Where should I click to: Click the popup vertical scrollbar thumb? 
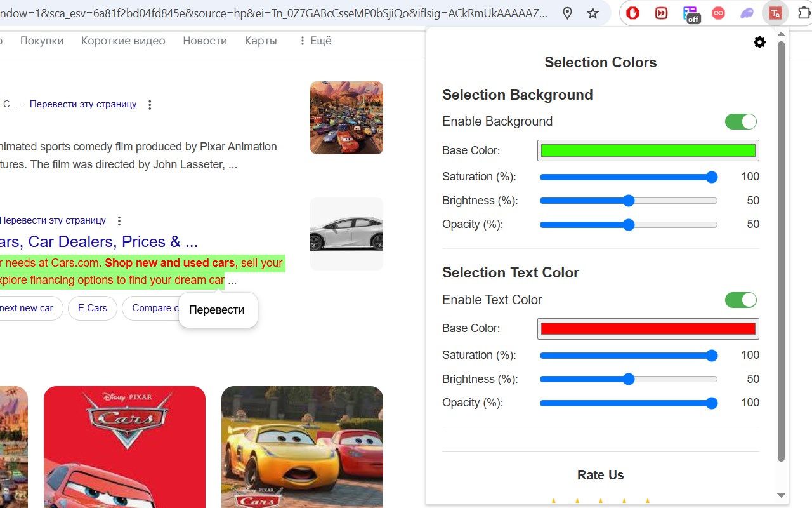[x=782, y=251]
